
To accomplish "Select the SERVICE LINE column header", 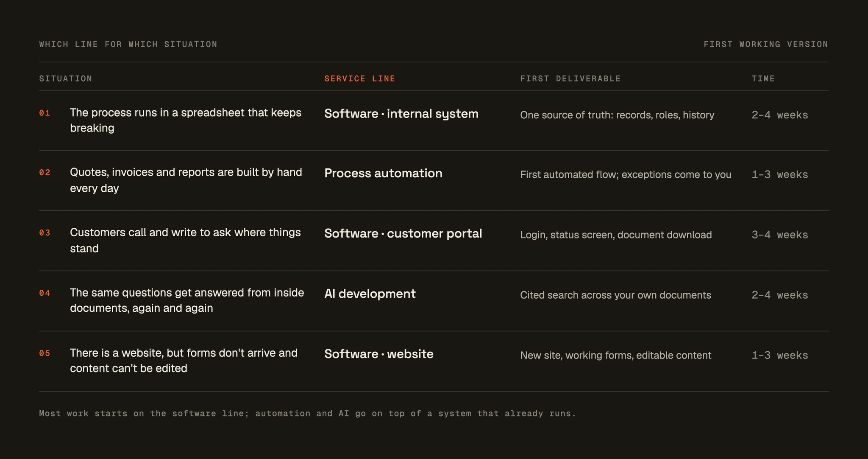I will coord(360,78).
